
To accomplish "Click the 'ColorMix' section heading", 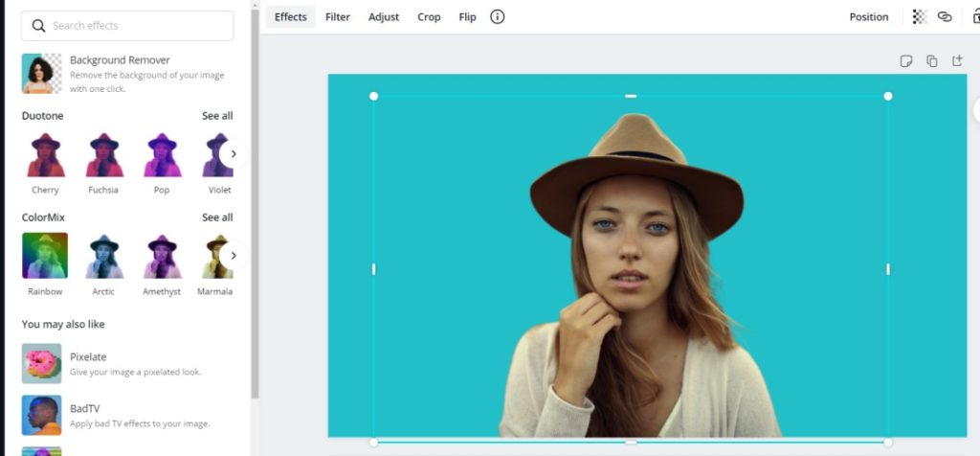I will click(x=43, y=217).
